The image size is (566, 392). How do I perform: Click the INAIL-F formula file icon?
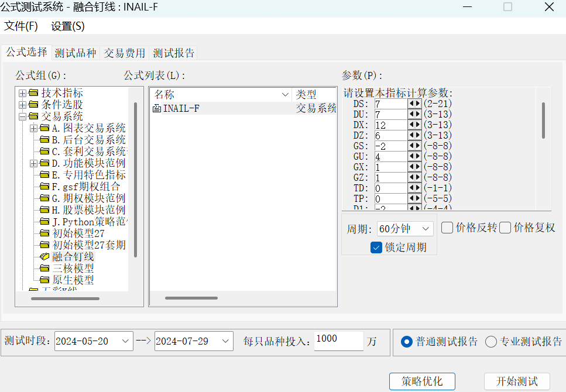tap(157, 108)
